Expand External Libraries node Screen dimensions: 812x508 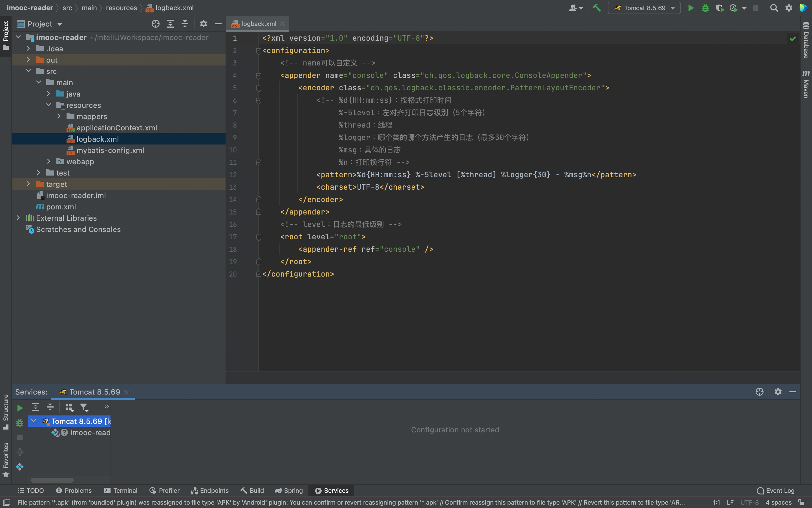point(18,218)
